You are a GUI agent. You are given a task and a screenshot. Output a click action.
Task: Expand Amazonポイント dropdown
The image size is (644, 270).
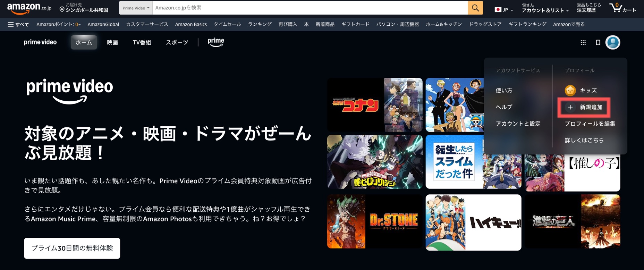pos(58,24)
